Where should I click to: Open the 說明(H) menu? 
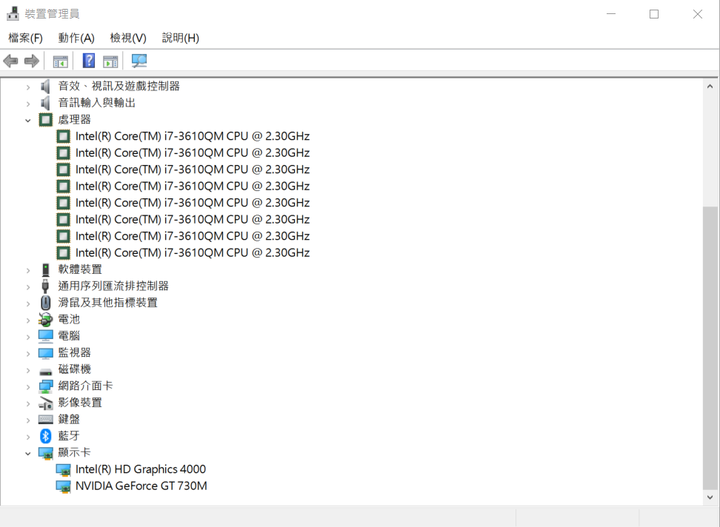180,38
